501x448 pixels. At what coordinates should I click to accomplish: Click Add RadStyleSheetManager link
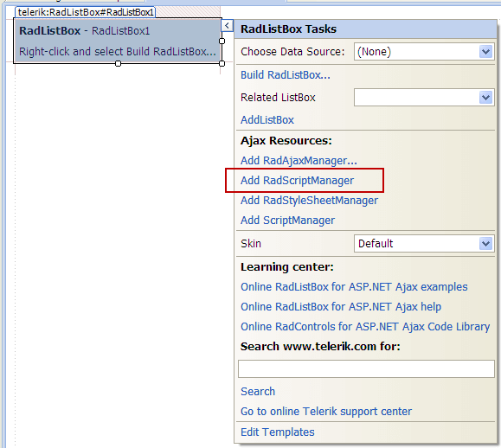[x=309, y=200]
